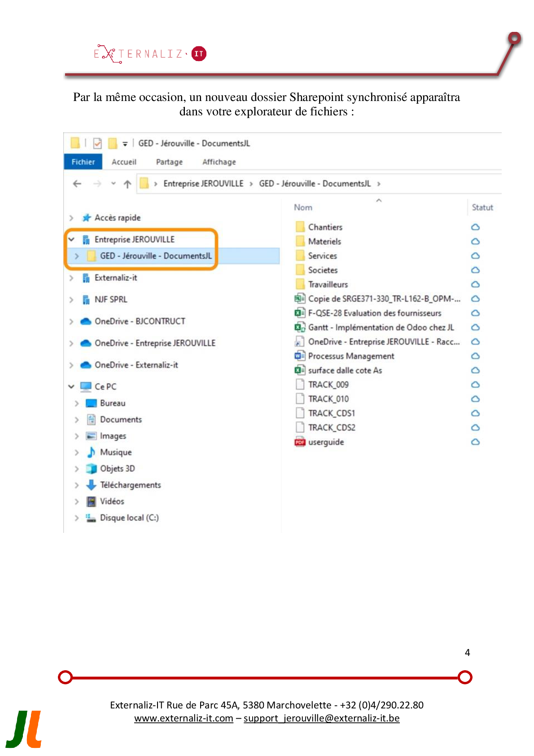Screen dimensions: 534x756
Task: Open the Chantiers folder
Action: (325, 227)
